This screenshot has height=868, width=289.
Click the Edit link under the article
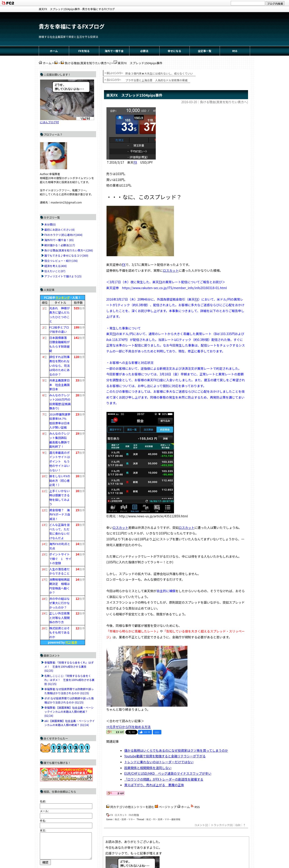pyautogui.click(x=238, y=825)
